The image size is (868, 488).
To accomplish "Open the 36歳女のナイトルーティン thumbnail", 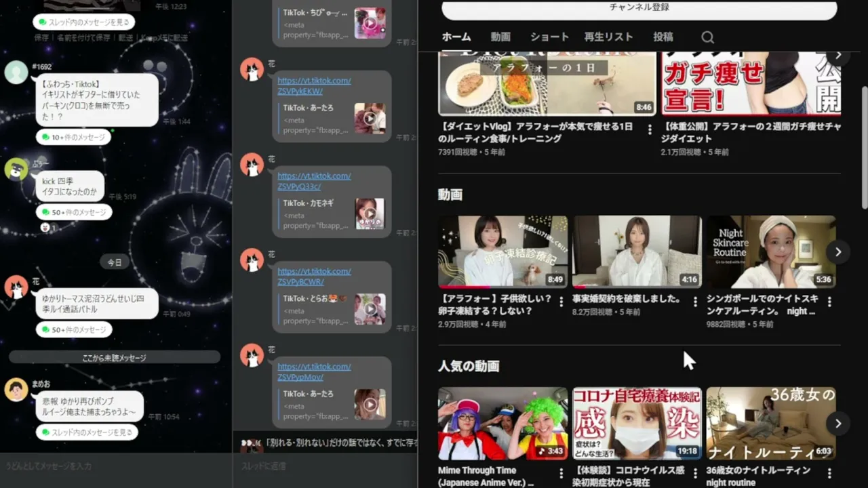I will click(771, 424).
